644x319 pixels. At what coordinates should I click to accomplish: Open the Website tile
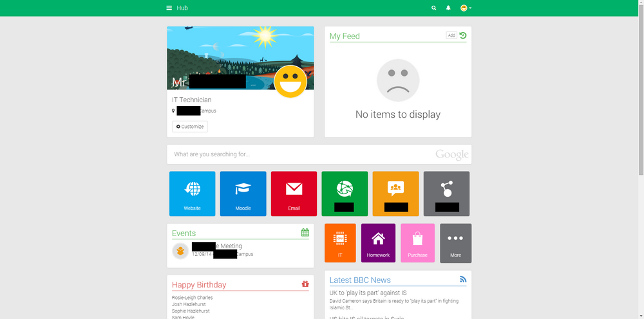192,194
